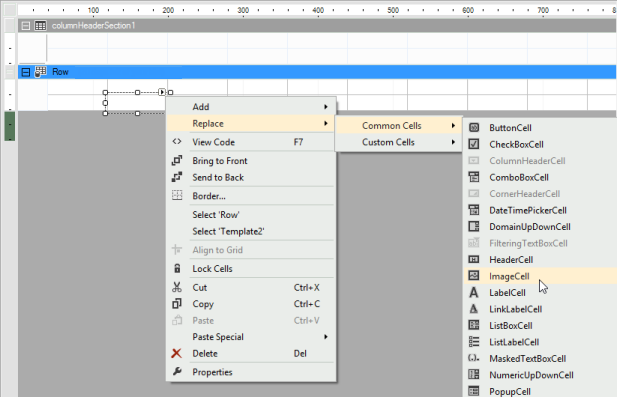
Task: Click the ImageCell icon
Action: click(x=474, y=276)
